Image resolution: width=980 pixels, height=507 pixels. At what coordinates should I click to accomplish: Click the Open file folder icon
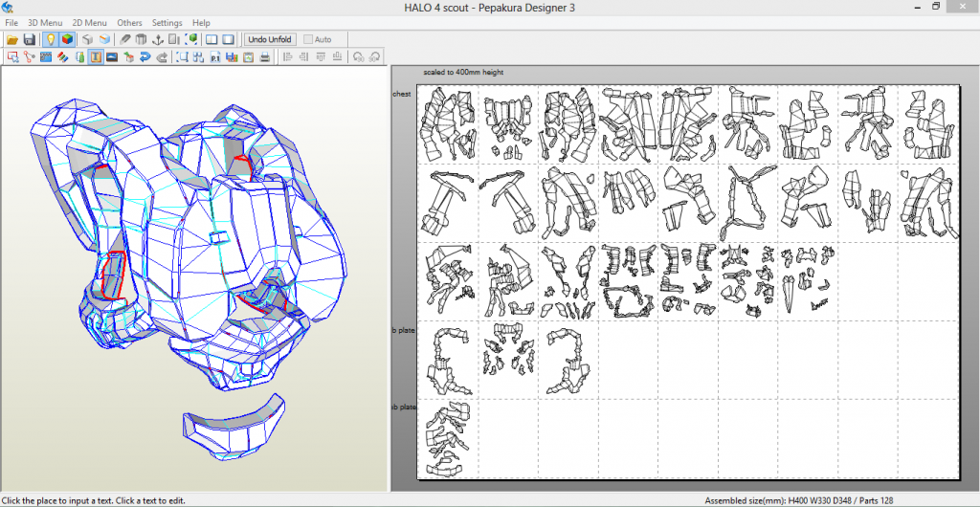(x=12, y=39)
